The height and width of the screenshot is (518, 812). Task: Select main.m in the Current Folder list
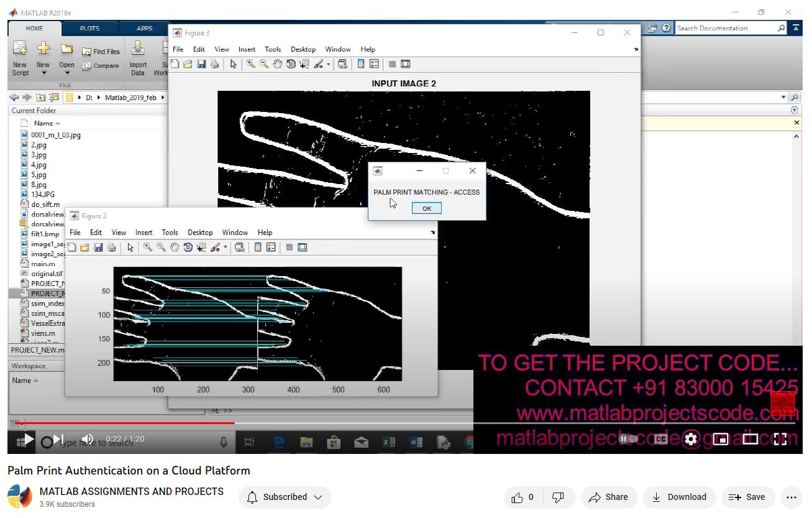pyautogui.click(x=43, y=264)
